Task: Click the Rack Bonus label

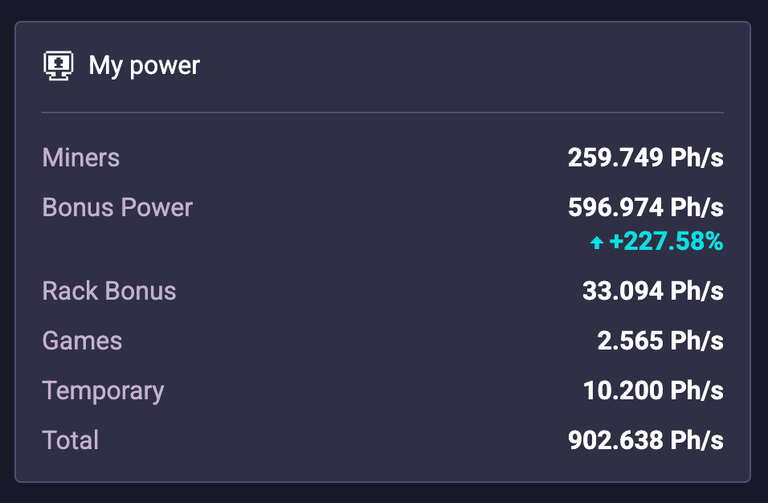Action: [109, 291]
